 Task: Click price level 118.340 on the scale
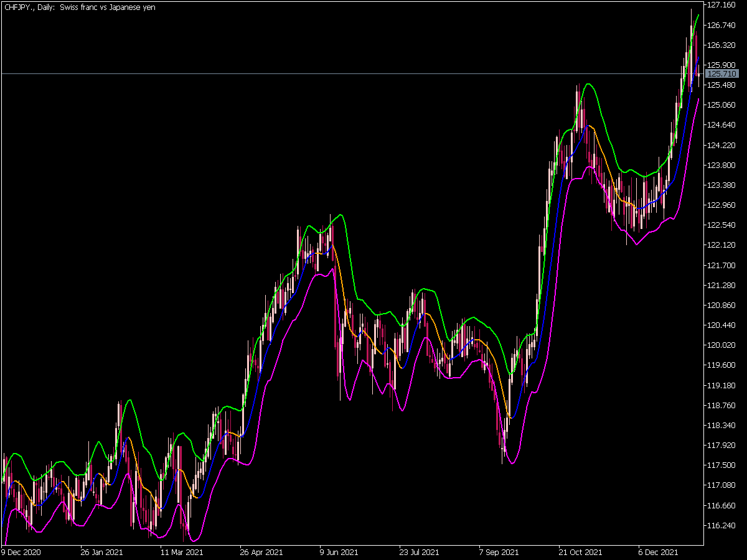[722, 426]
